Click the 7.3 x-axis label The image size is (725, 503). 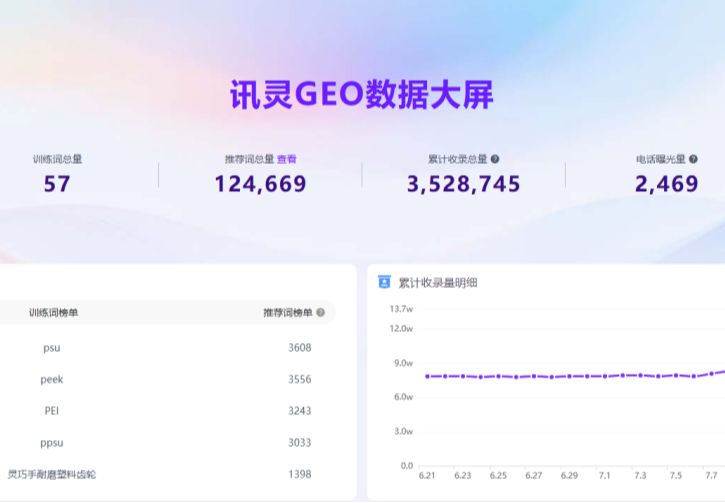point(640,475)
